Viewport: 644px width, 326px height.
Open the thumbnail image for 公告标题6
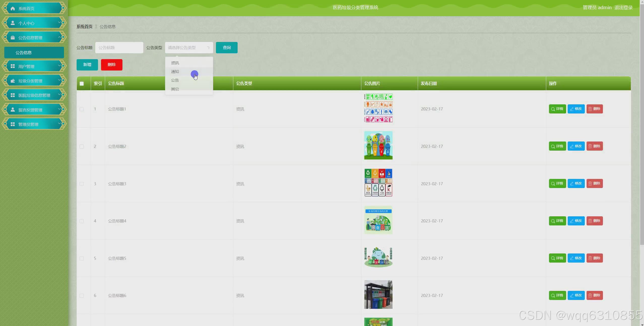[x=378, y=294]
